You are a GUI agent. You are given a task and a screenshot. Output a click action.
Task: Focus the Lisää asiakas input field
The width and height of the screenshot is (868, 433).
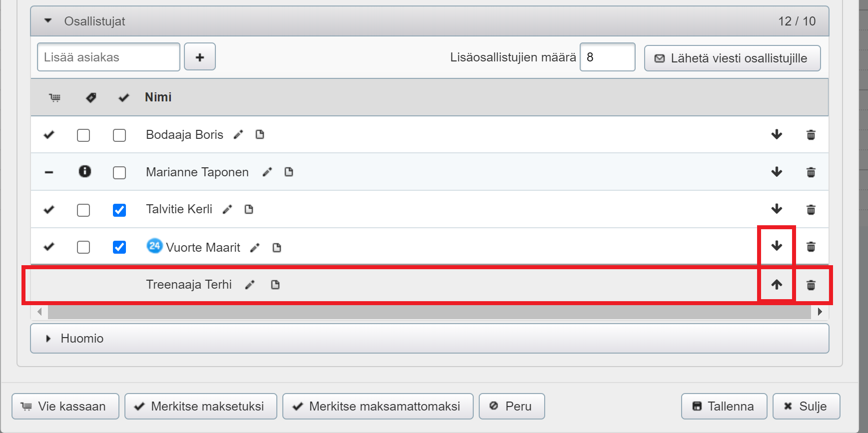click(108, 57)
